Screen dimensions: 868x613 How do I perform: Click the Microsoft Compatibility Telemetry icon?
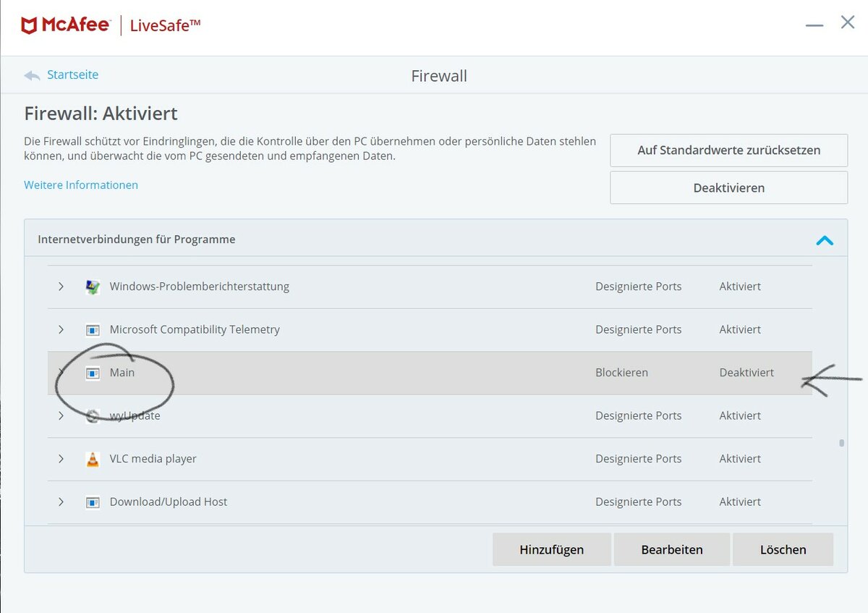(x=93, y=330)
